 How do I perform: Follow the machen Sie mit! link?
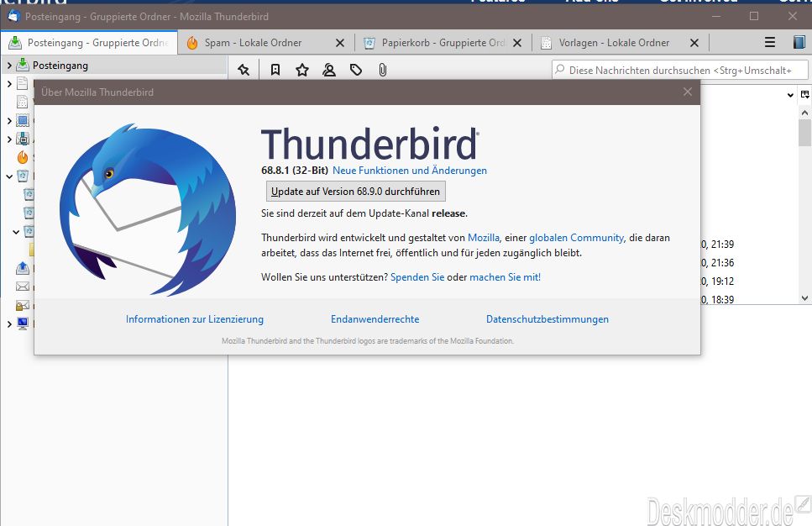point(505,277)
